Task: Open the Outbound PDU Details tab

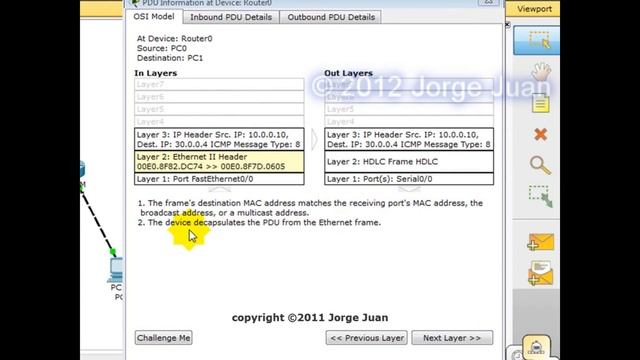Action: coord(331,17)
